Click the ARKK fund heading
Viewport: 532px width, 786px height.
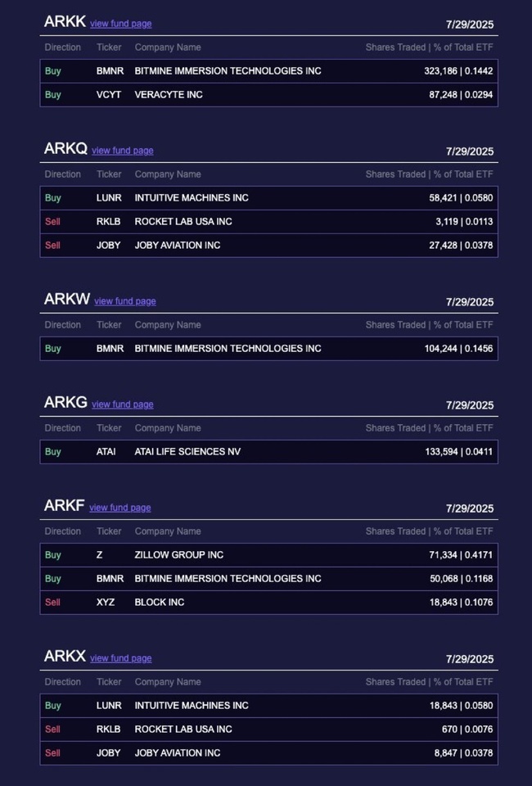(x=65, y=21)
